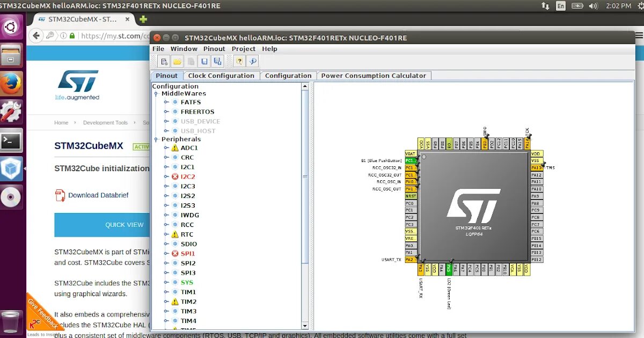Expand the FATFS tree entry

[166, 102]
